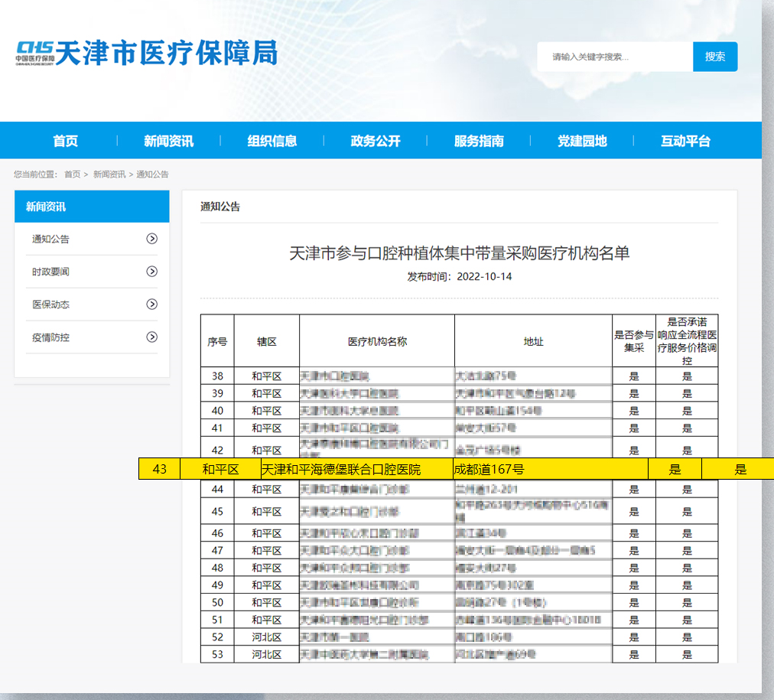Focus the keyword search input box
Viewport: 774px width, 700px height.
pyautogui.click(x=615, y=57)
